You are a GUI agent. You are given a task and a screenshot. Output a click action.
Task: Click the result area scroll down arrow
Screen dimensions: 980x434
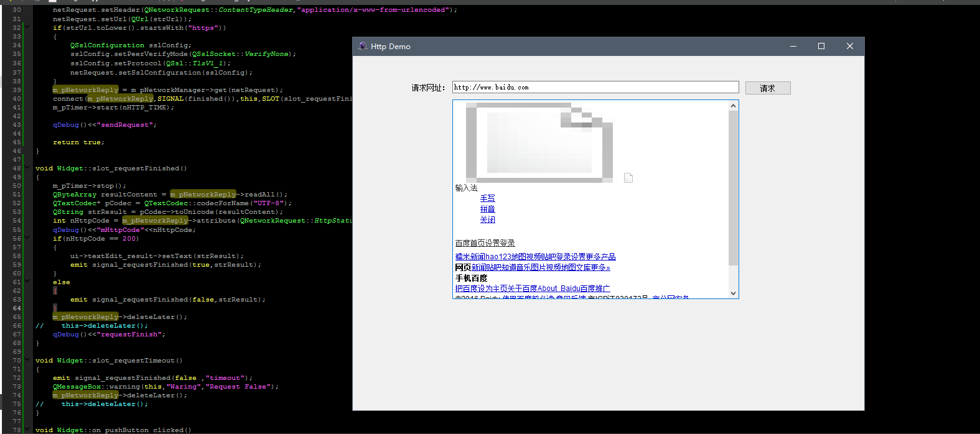click(733, 293)
